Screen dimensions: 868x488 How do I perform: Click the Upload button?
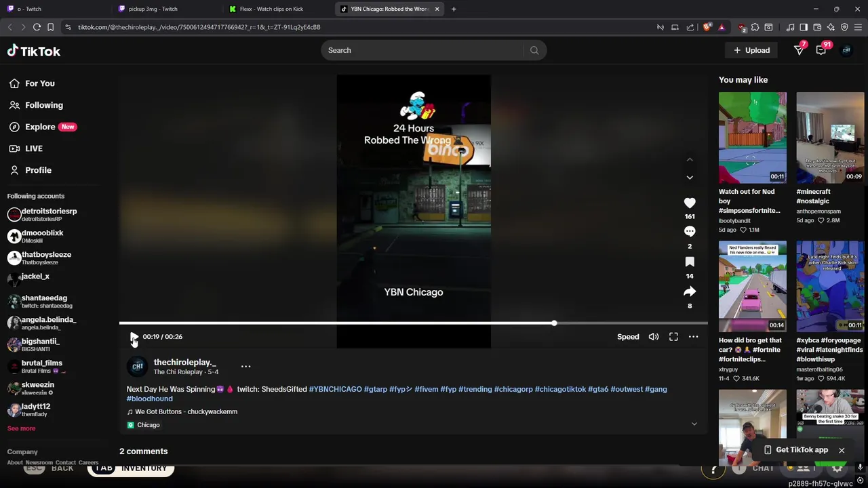click(x=751, y=50)
